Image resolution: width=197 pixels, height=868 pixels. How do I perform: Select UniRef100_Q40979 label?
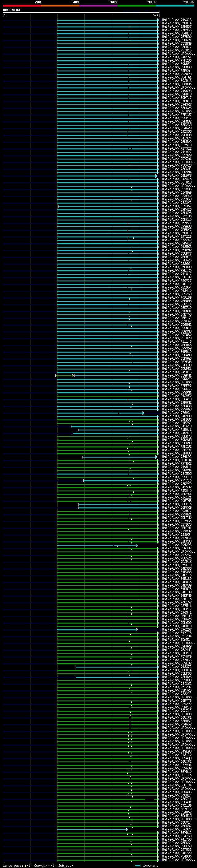(177, 433)
